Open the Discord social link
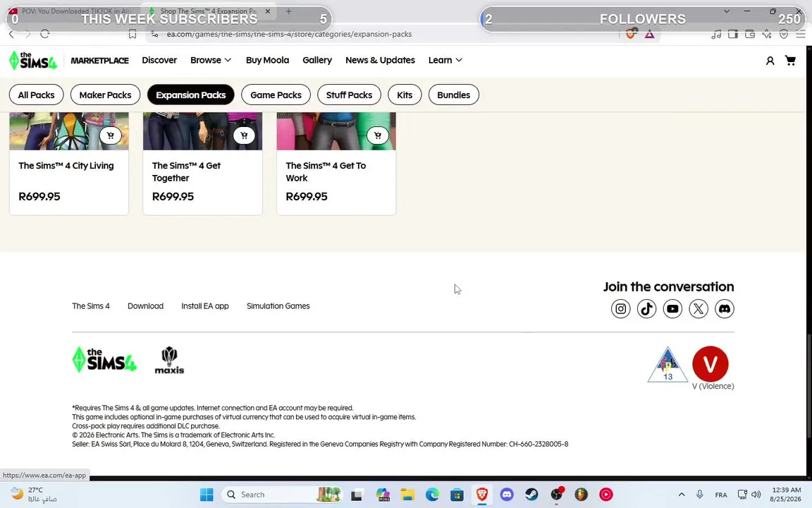This screenshot has width=812, height=508. coord(724,309)
